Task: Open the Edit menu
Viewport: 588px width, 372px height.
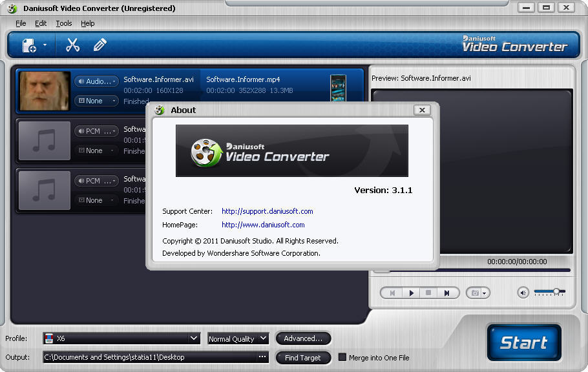Action: pos(41,23)
